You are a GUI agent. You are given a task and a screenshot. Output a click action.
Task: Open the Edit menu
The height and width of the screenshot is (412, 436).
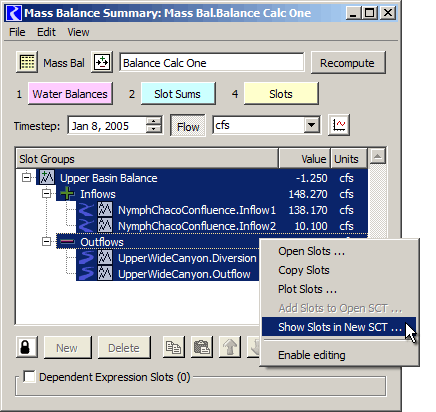point(46,32)
